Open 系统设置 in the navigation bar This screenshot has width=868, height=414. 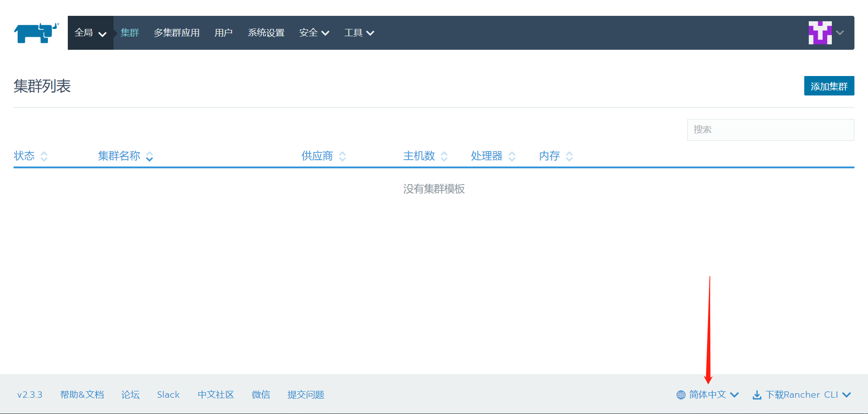point(266,33)
